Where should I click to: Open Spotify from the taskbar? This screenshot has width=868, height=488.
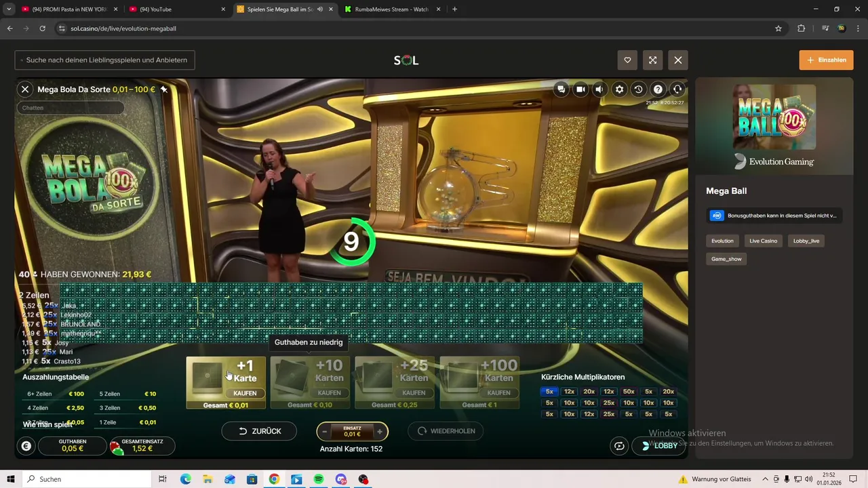coord(319,479)
